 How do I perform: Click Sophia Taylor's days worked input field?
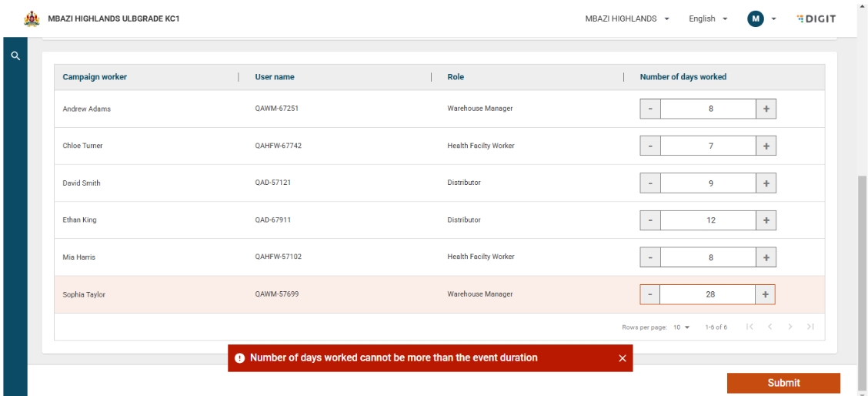708,294
